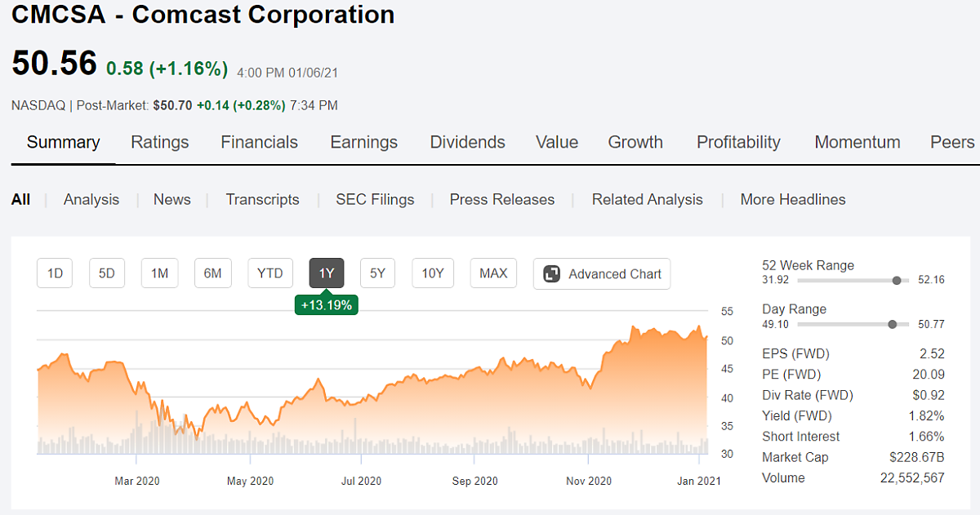Screen dimensions: 980x515
Task: View SEC Filings
Action: coord(375,199)
